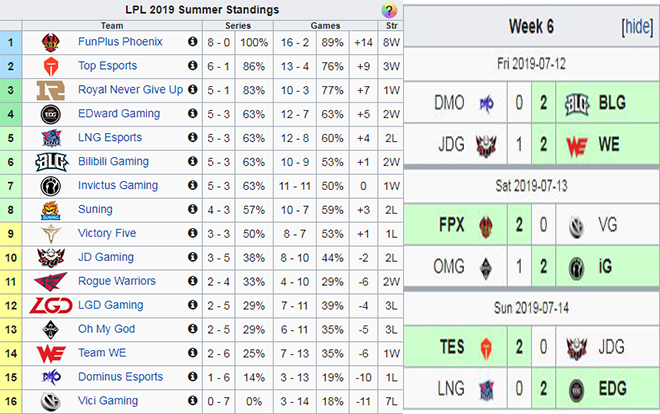Click the LGD Gaming logo in the standings
660x414 pixels.
point(51,304)
